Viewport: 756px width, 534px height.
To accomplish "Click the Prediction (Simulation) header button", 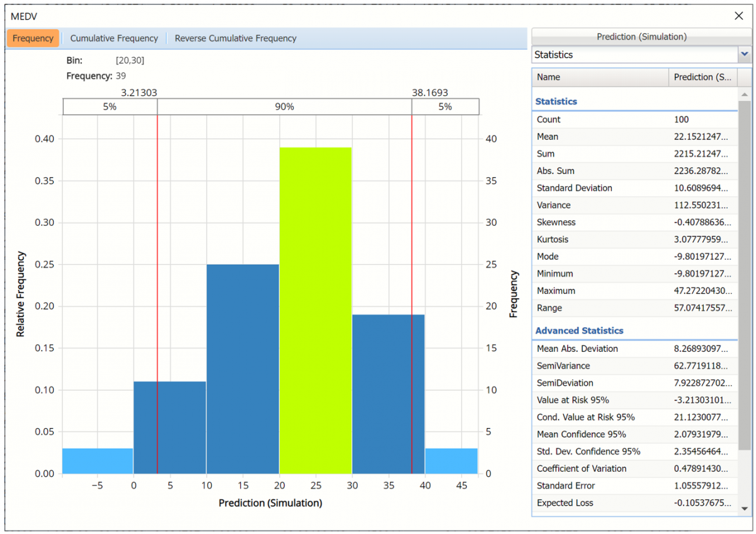I will click(641, 37).
